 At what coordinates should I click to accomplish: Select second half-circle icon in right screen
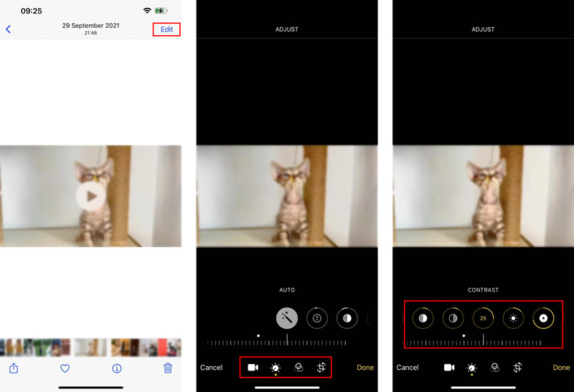tap(453, 318)
